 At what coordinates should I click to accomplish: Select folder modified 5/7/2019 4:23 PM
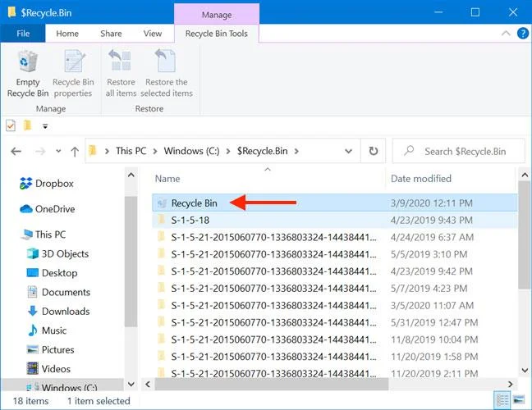(x=334, y=289)
